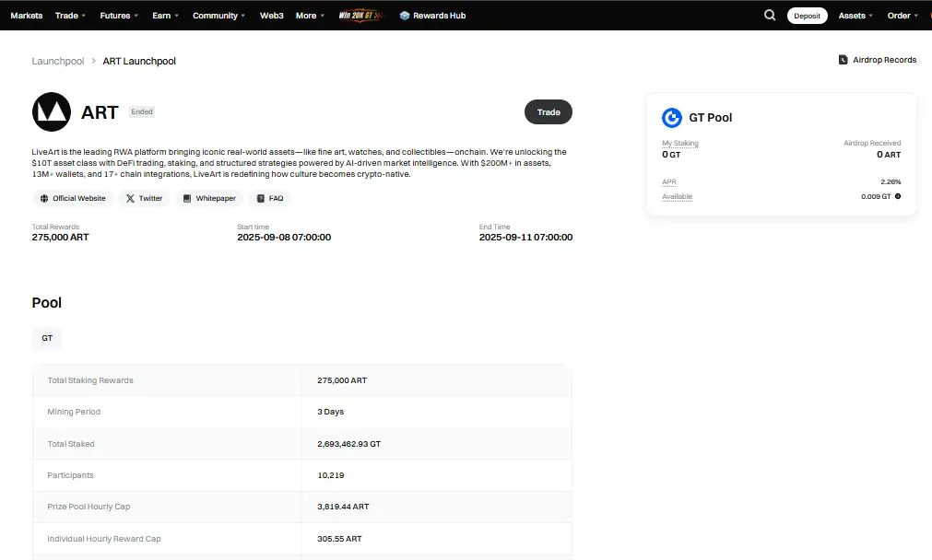The image size is (932, 560).
Task: Click the 305.55 ART value
Action: 339,539
